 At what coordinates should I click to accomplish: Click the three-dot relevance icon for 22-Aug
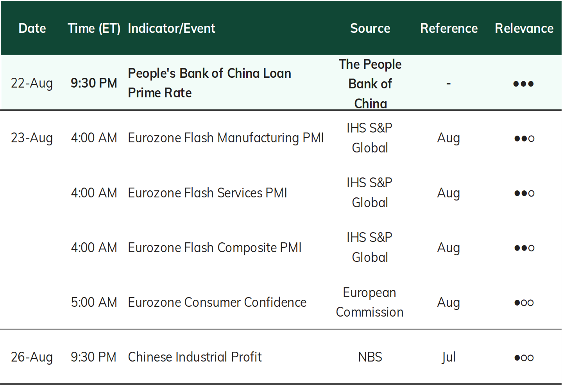(523, 84)
